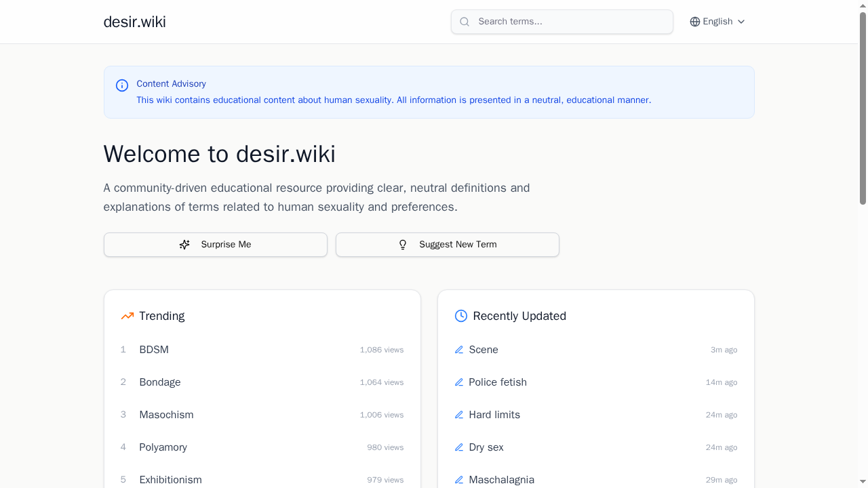Click the Suggest New Term button
The height and width of the screenshot is (488, 868).
coord(447,244)
